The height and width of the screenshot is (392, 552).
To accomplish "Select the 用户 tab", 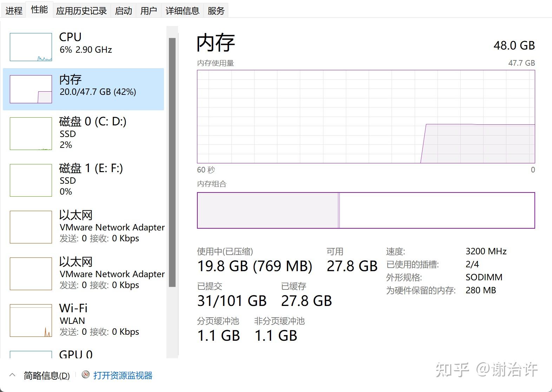I will tap(149, 10).
